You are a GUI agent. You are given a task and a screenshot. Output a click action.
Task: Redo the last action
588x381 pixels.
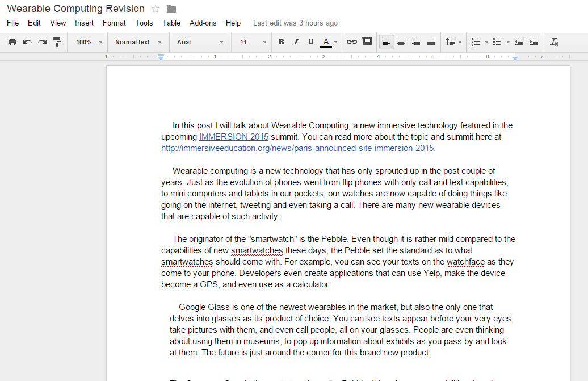[43, 42]
